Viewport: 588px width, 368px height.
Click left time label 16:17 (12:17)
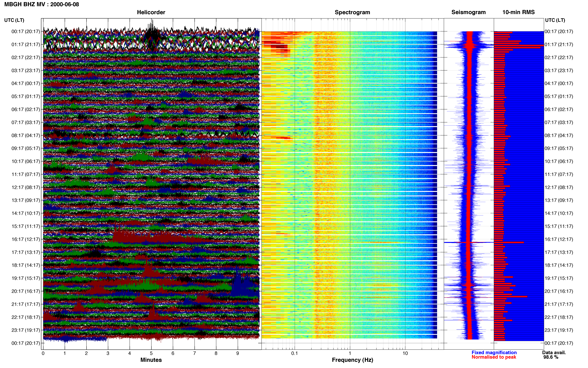(26, 239)
